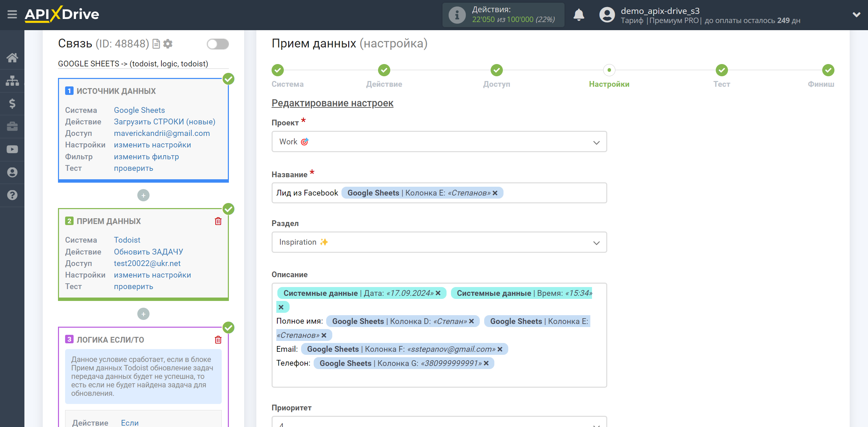Click Редактирование настроек heading

332,103
